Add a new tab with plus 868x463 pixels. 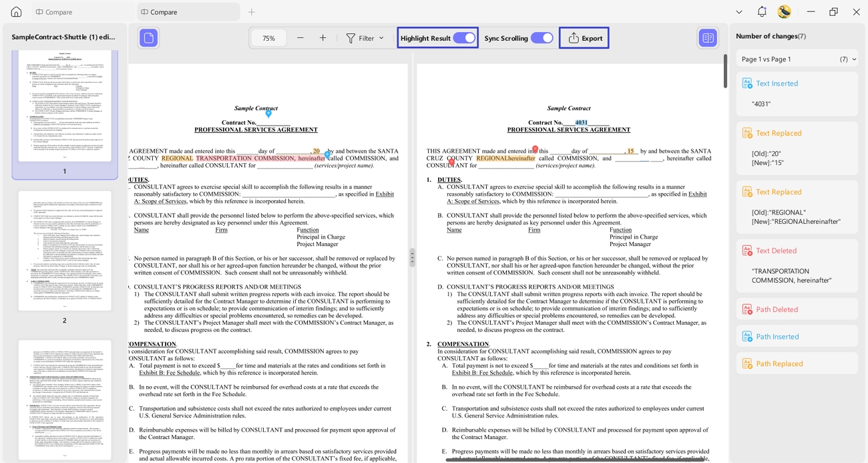[x=252, y=12]
